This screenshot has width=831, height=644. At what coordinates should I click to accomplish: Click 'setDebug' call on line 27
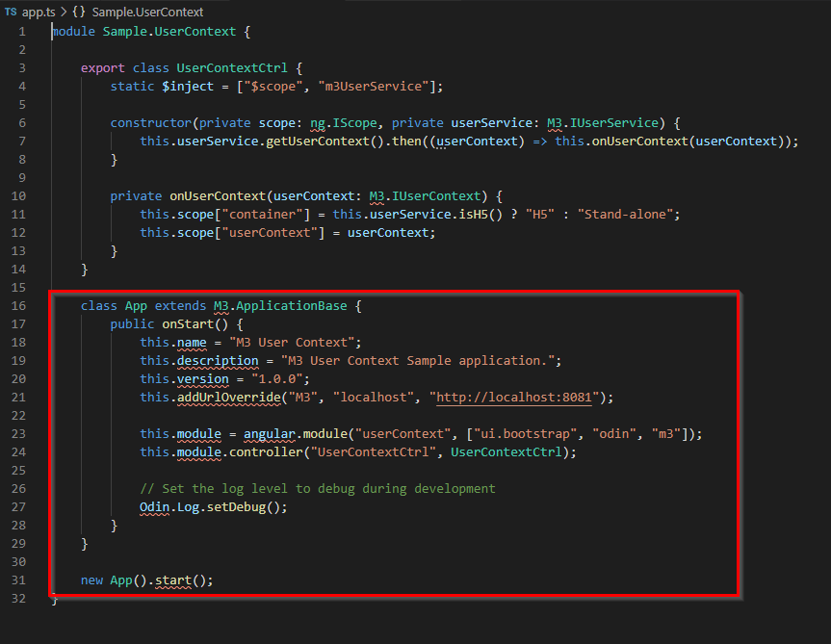(x=236, y=507)
